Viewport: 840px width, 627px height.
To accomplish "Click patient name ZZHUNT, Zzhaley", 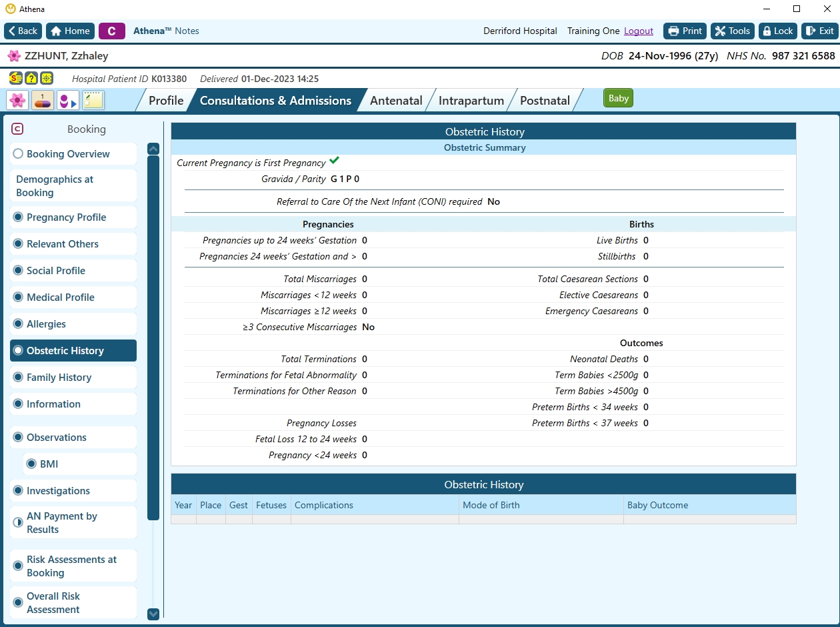I will pos(66,56).
